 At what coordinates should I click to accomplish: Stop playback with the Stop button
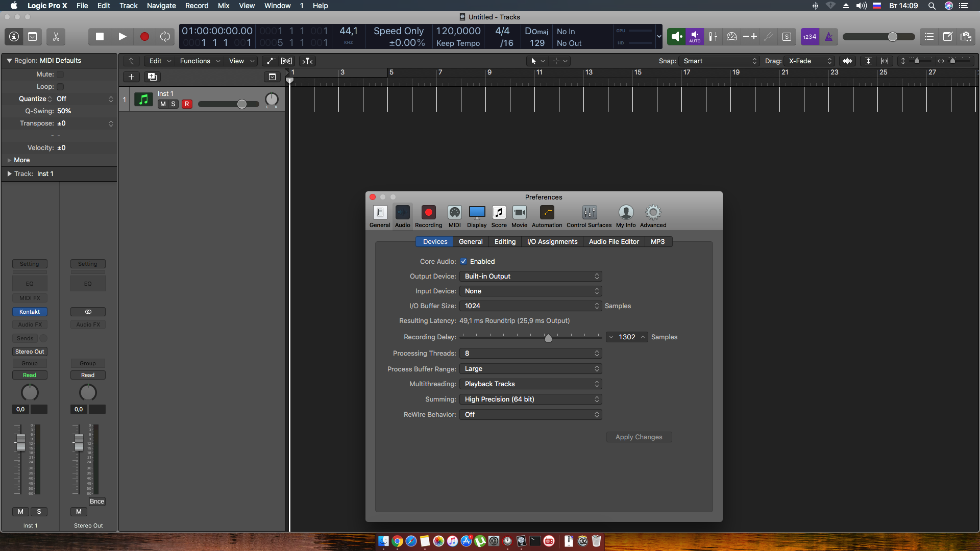pyautogui.click(x=100, y=37)
